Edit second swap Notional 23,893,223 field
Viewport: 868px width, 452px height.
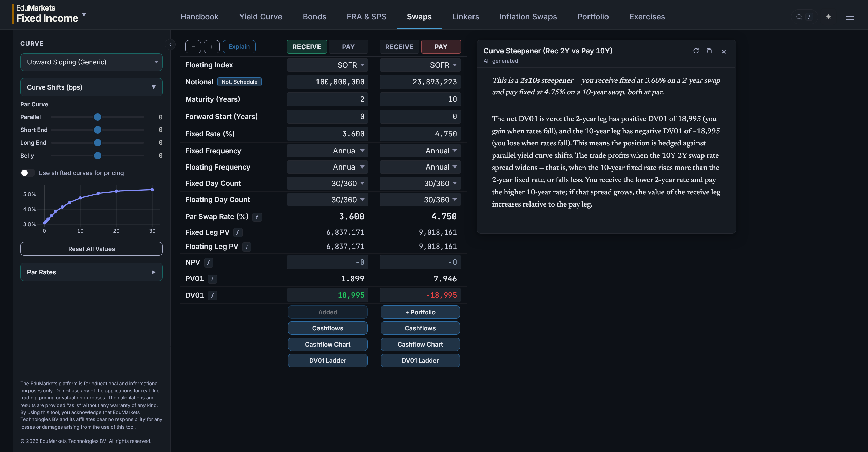pyautogui.click(x=420, y=82)
